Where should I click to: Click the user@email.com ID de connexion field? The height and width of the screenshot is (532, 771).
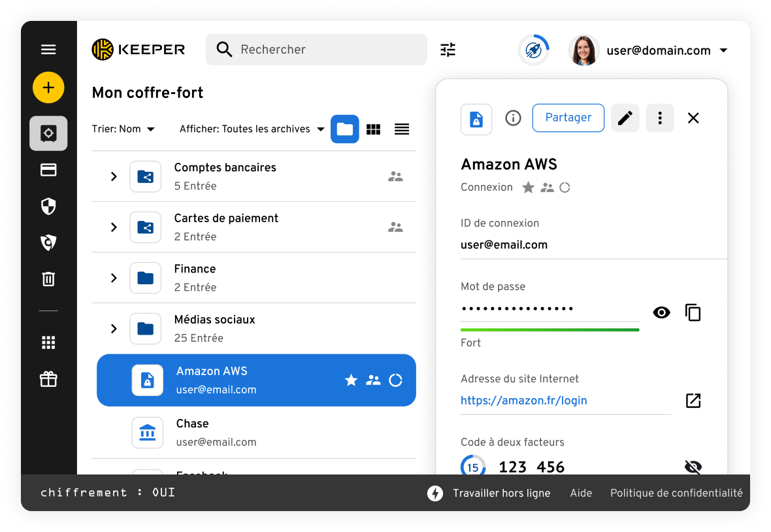pyautogui.click(x=593, y=245)
